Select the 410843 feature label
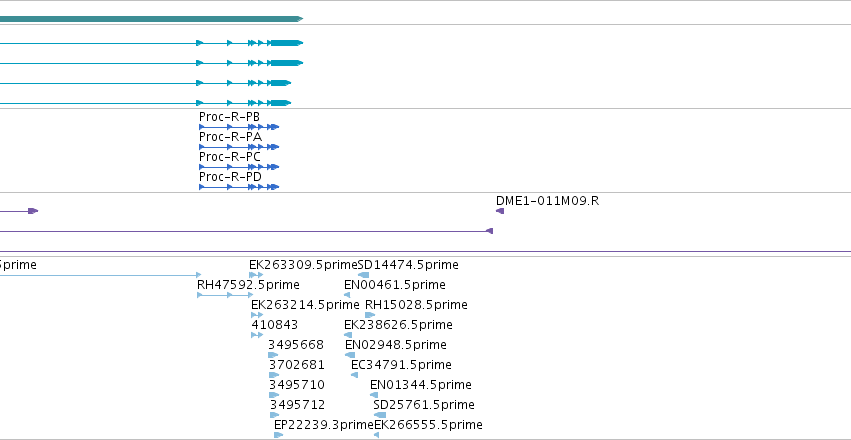 275,325
